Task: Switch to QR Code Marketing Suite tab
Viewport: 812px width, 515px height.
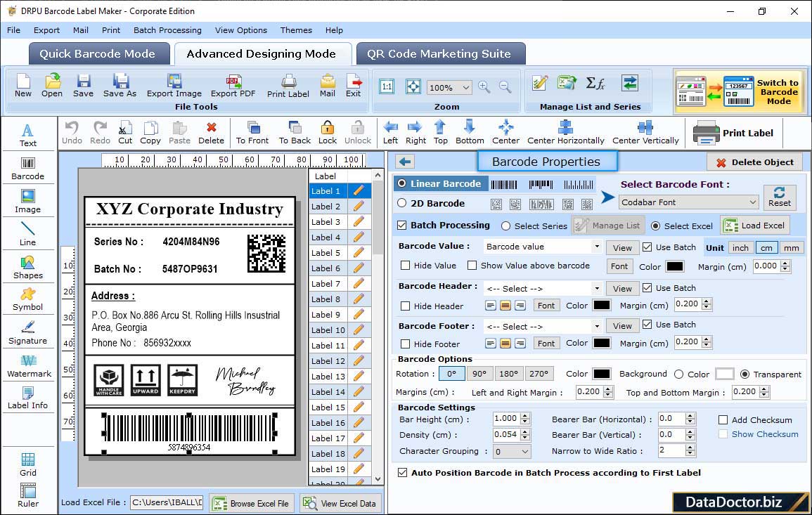Action: pyautogui.click(x=440, y=54)
